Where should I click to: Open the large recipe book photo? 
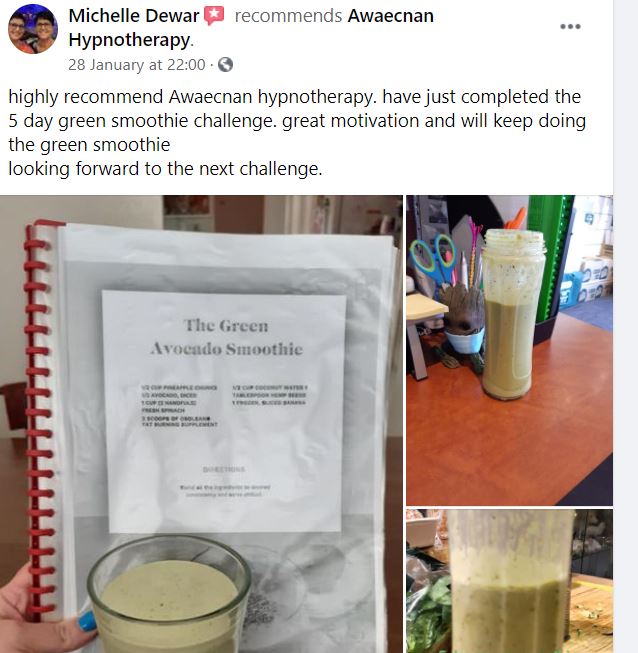[201, 424]
